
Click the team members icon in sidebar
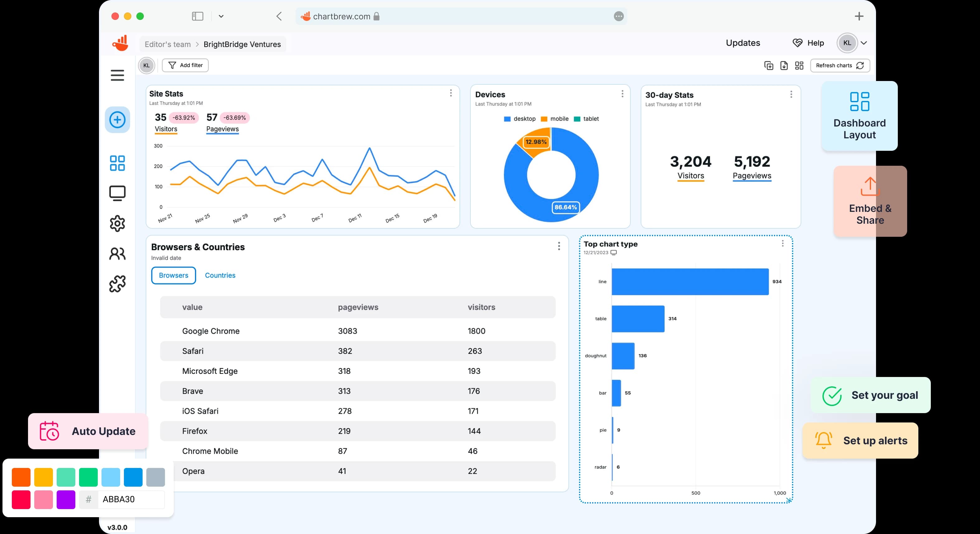(x=118, y=255)
